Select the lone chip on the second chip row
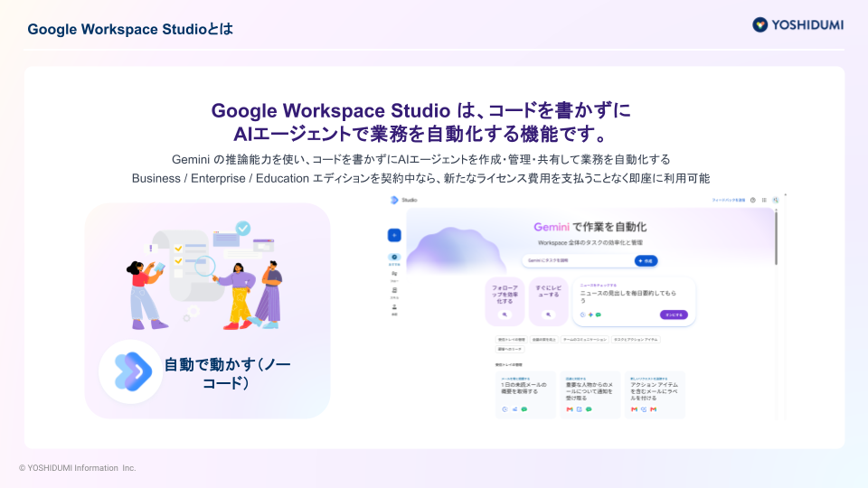Viewport: 868px width, 488px height. 509,349
